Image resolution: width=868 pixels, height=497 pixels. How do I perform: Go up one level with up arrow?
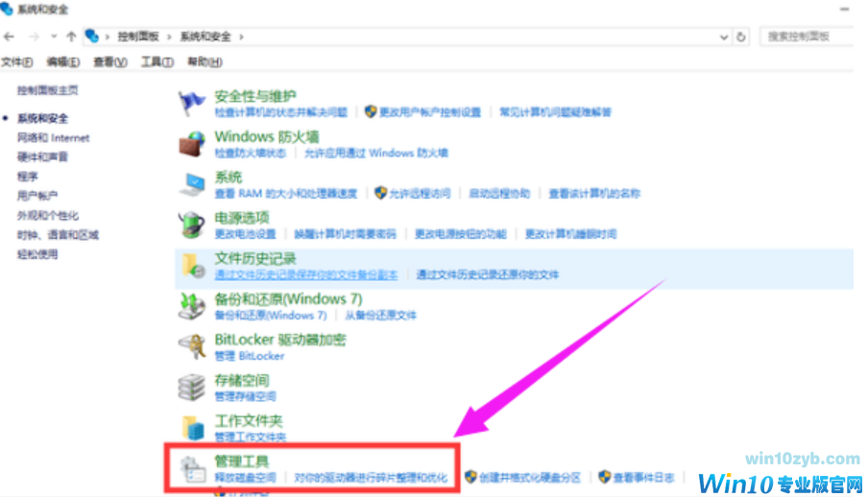[71, 36]
